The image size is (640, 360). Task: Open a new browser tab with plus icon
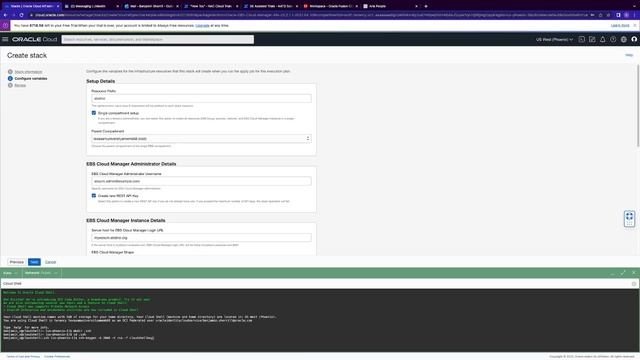[x=426, y=6]
